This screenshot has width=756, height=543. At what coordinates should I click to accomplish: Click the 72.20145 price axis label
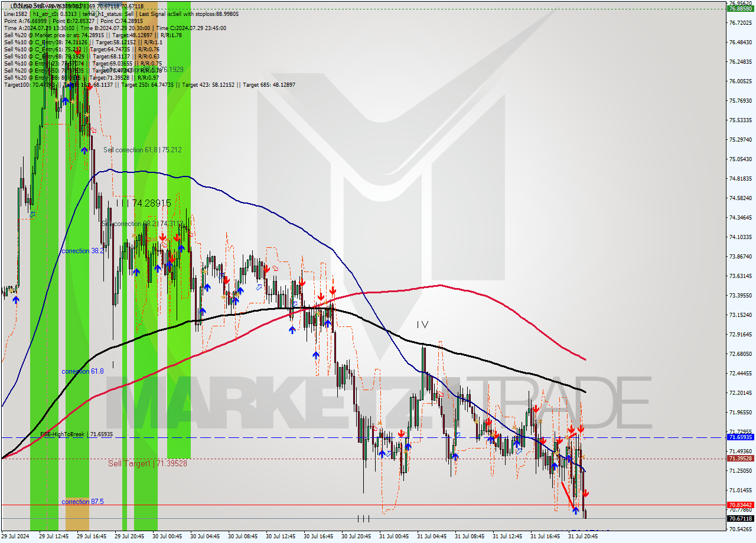coord(741,393)
